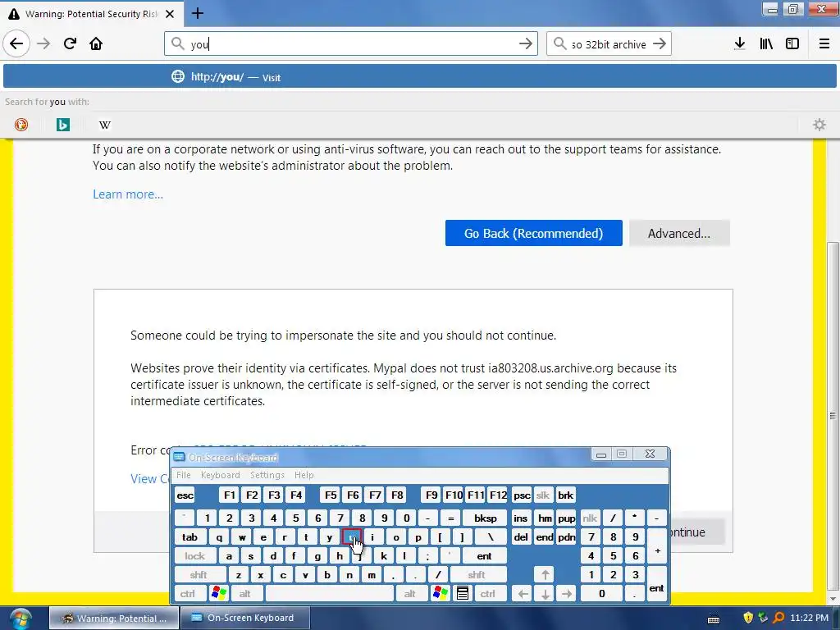The image size is (840, 630).
Task: Open Help menu in On-Screen Keyboard
Action: point(304,475)
